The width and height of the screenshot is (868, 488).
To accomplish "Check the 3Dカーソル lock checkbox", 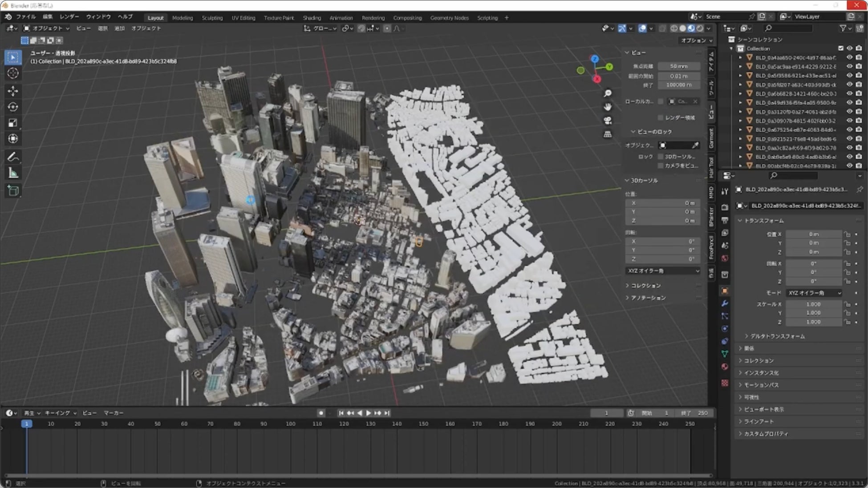I will click(661, 157).
